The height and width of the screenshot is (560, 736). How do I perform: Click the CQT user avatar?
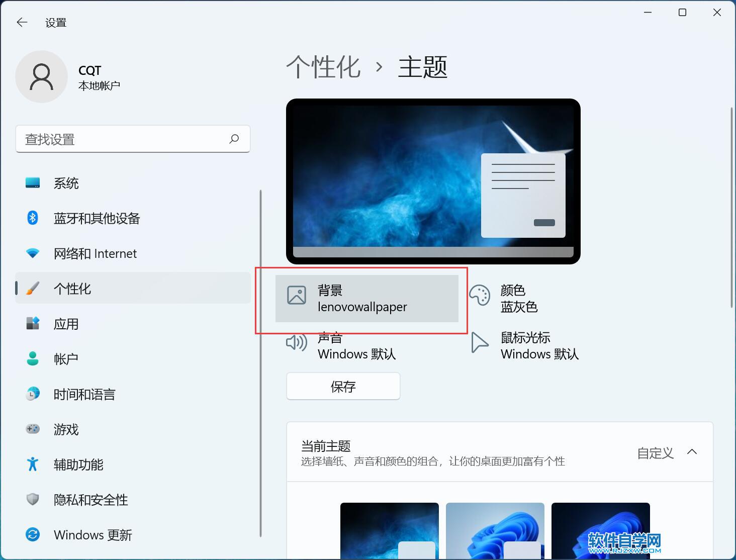point(42,77)
